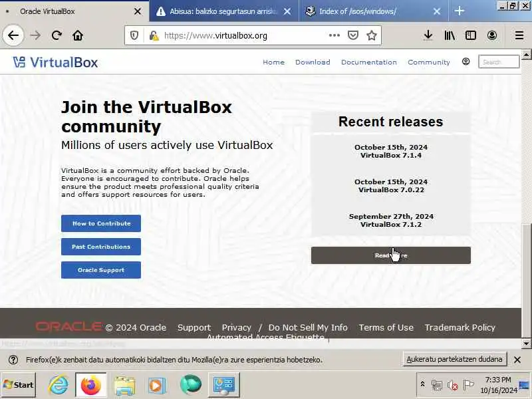Save page to Pocket
Screen dimensions: 532x399
click(353, 35)
